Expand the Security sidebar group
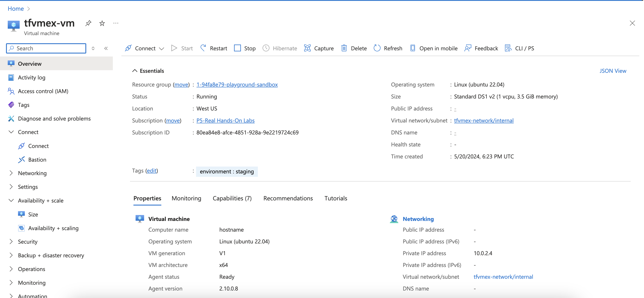Viewport: 644px width, 298px height. [11, 241]
